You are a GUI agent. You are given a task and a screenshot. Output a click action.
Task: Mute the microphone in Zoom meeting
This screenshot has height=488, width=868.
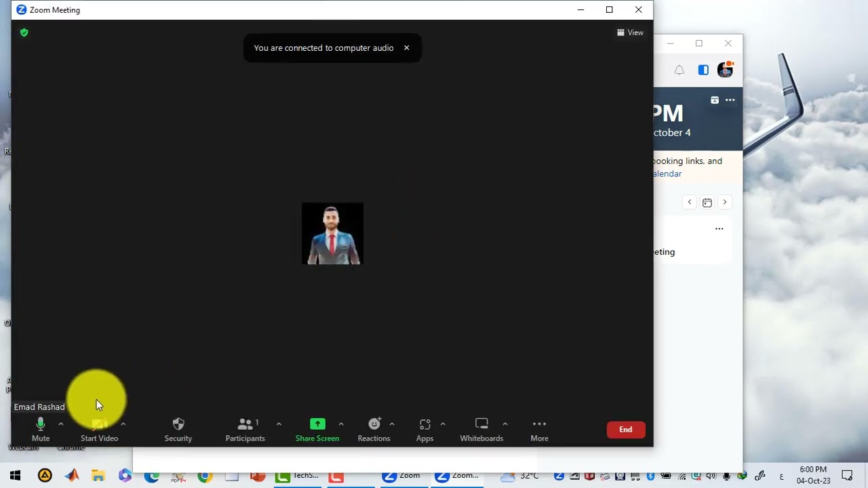41,430
